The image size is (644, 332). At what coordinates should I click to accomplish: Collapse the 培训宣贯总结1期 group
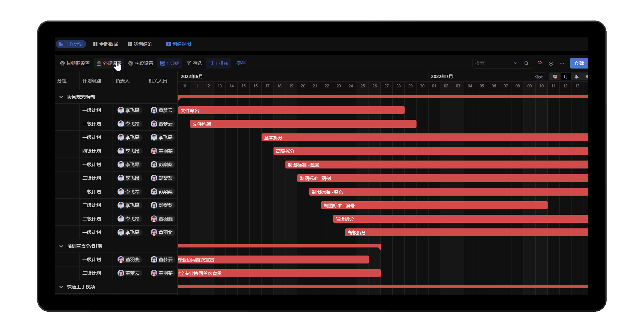[x=61, y=246]
